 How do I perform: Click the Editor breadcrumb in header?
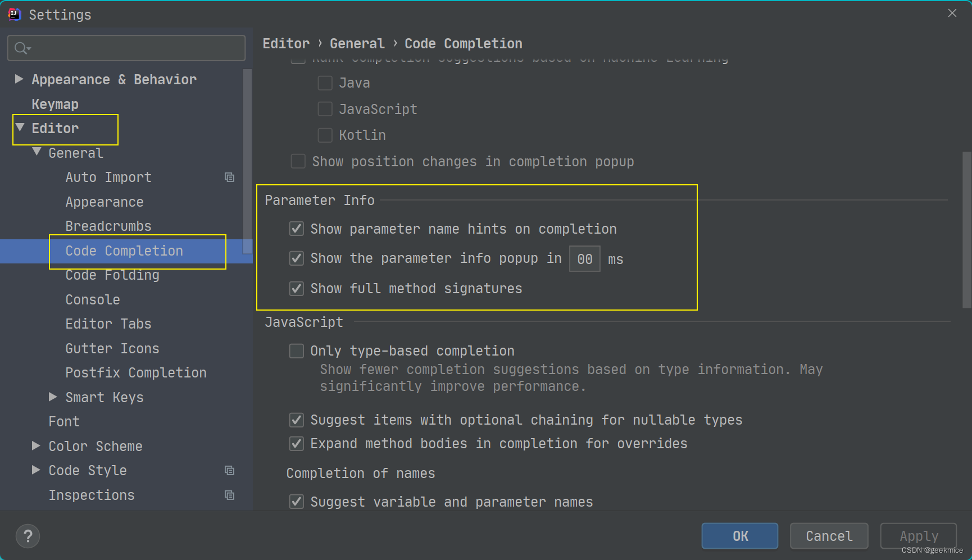coord(286,44)
